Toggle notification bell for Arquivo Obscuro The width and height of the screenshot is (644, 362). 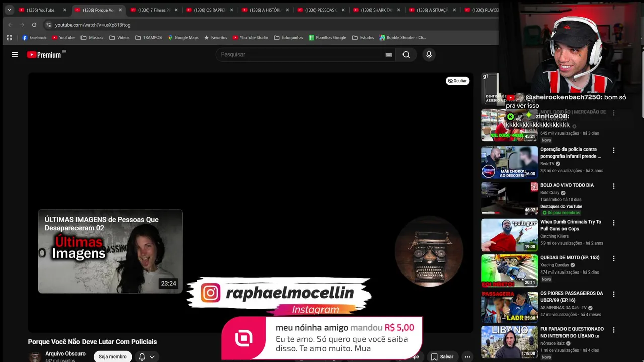[142, 357]
